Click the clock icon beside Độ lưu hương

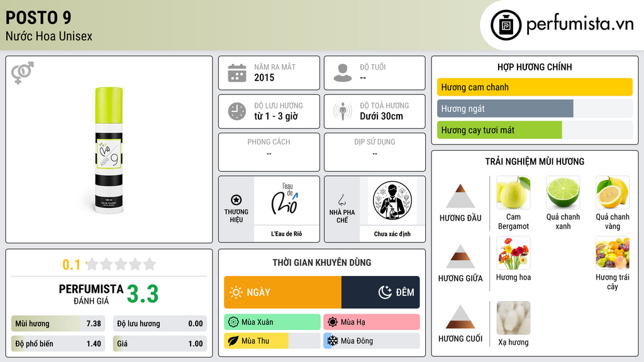pos(237,111)
